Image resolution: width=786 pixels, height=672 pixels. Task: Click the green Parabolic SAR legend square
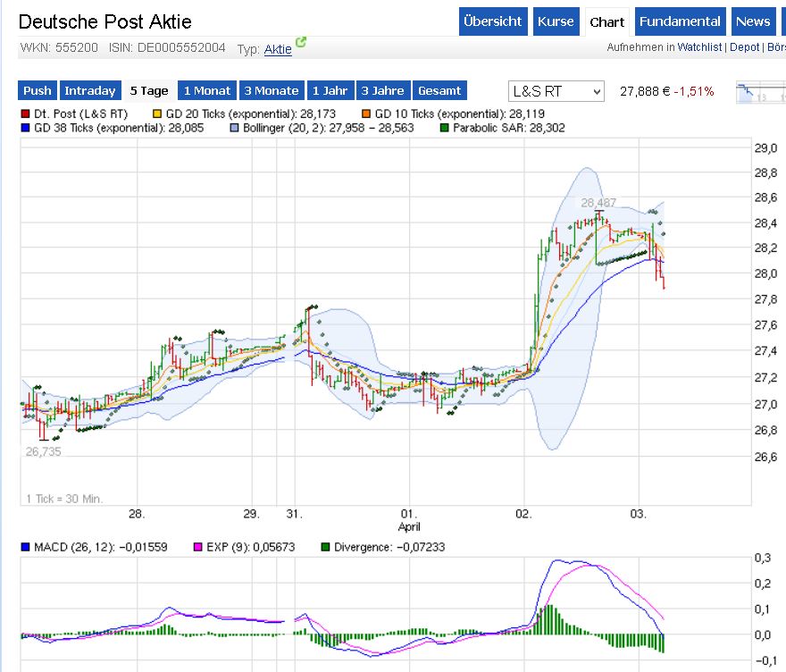coord(444,129)
